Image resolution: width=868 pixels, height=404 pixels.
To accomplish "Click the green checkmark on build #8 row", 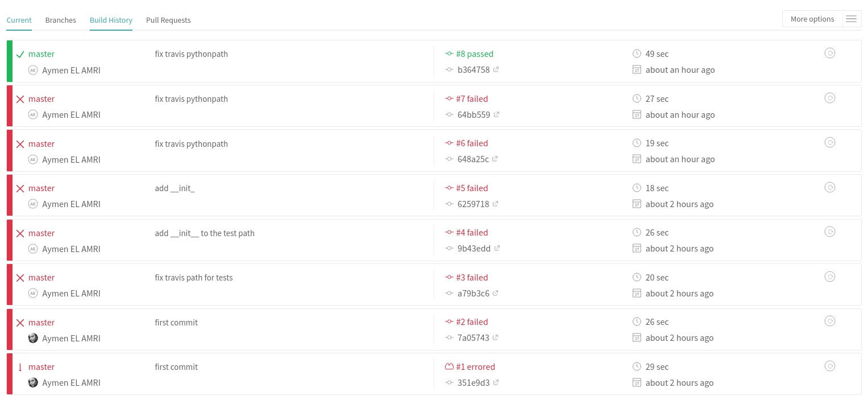I will 20,54.
